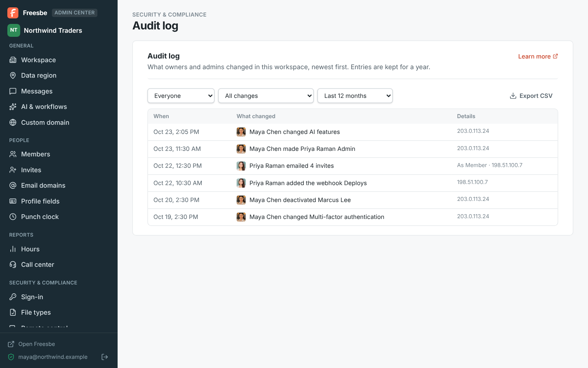Open the Learn more link
The width and height of the screenshot is (588, 368).
(x=538, y=56)
